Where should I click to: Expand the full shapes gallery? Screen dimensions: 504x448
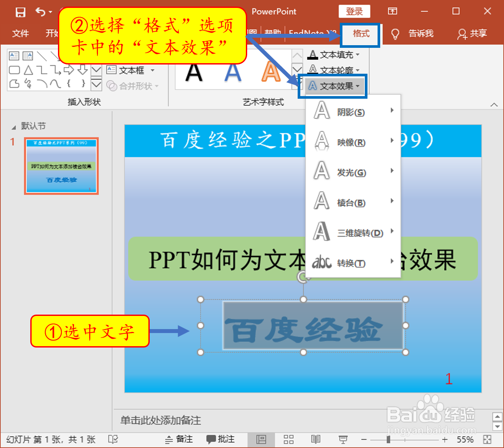97,84
